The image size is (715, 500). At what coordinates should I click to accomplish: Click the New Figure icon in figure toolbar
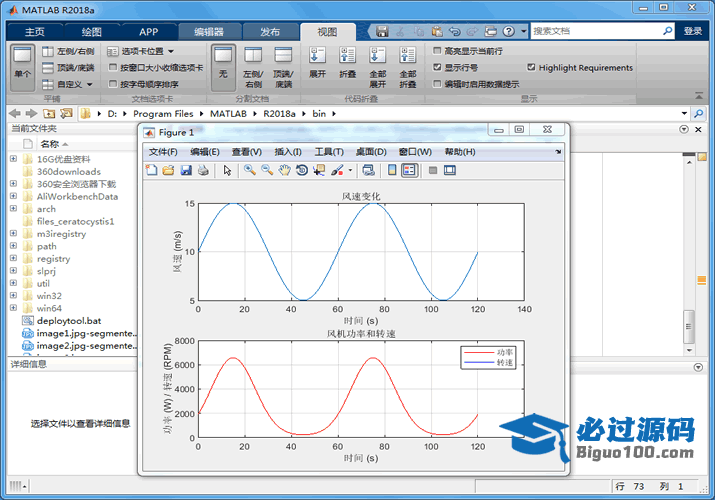(x=151, y=170)
